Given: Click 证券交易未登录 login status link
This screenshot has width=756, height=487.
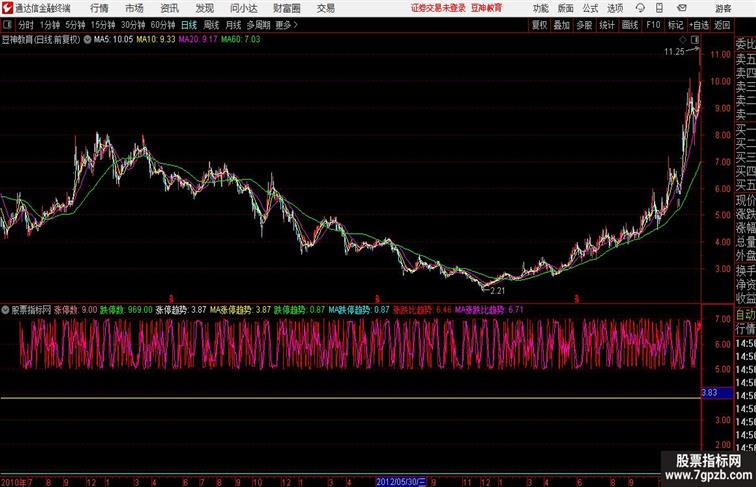Looking at the screenshot, I should tap(438, 8).
